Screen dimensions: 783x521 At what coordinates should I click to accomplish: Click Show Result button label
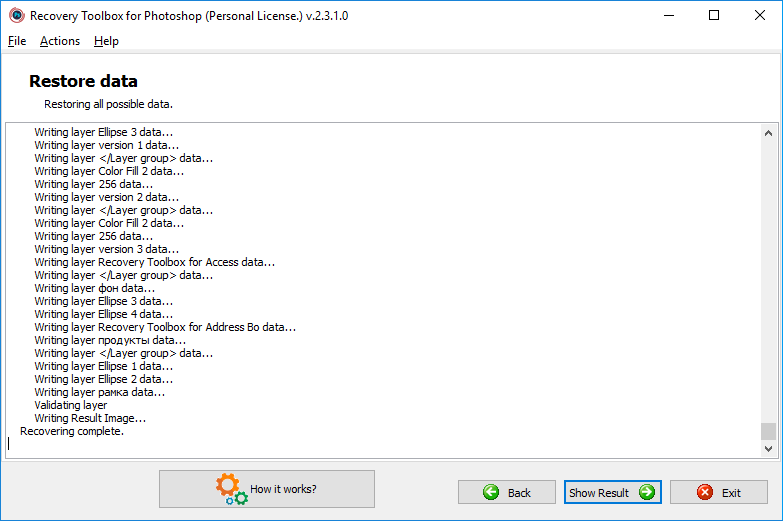(599, 493)
